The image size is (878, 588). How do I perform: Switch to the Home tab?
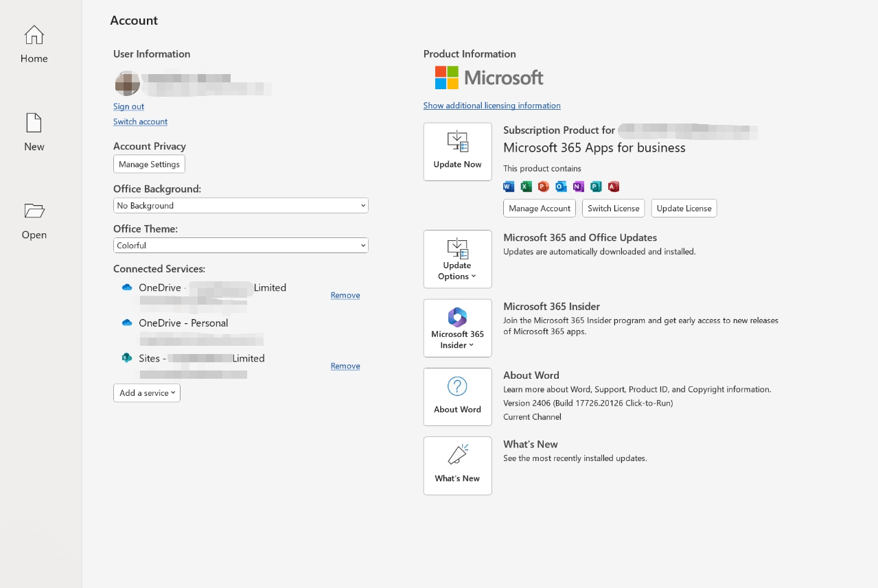pos(34,43)
